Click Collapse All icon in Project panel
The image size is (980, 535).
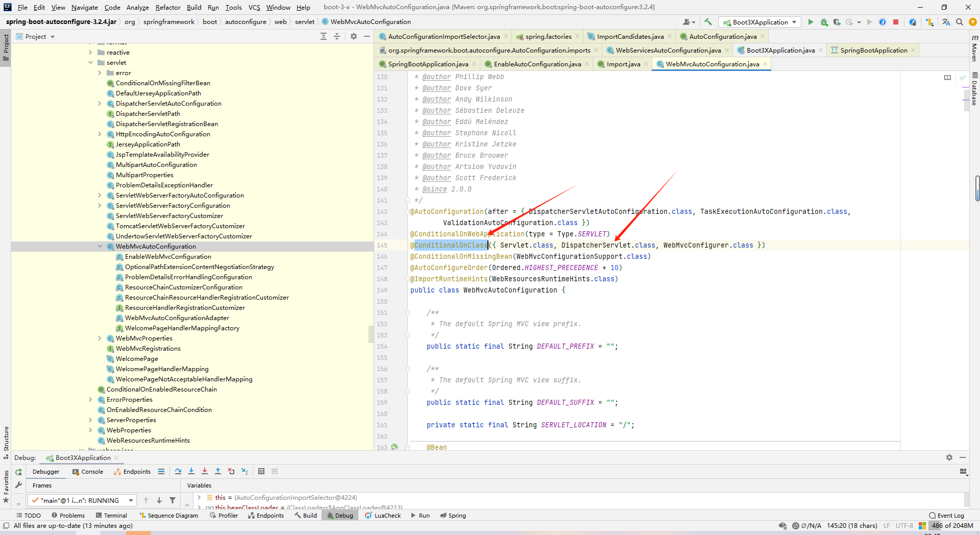coord(337,36)
